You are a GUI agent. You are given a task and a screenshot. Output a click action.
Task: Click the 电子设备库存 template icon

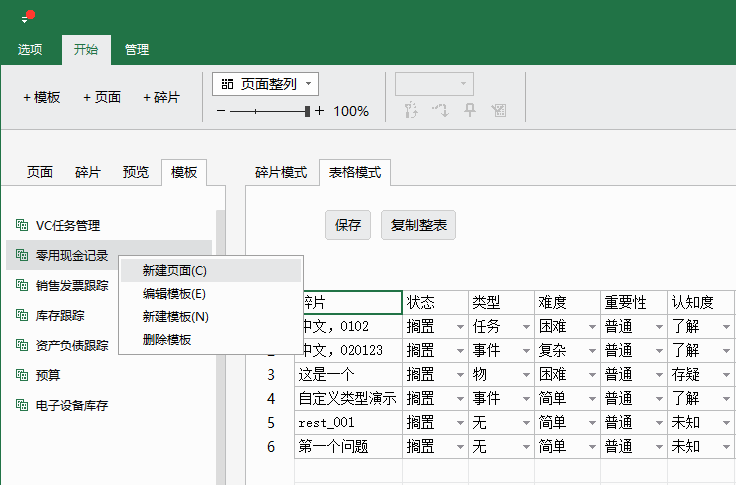[22, 406]
